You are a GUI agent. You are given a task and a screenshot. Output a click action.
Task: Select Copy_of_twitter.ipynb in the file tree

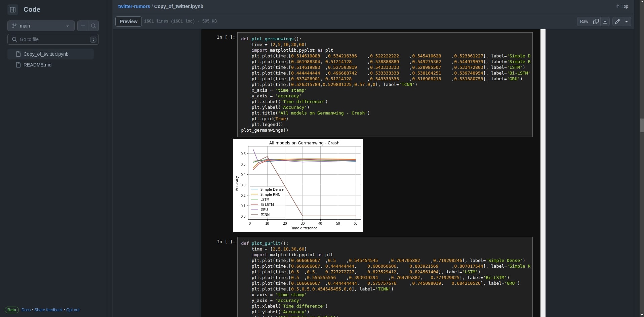coord(50,54)
